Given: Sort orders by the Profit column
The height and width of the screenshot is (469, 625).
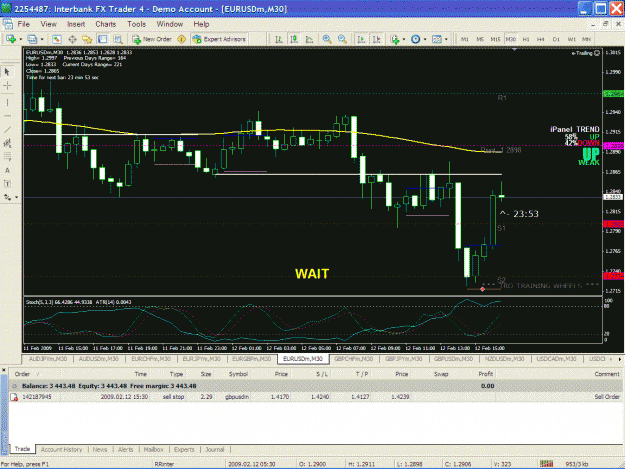Looking at the screenshot, I should (486, 374).
